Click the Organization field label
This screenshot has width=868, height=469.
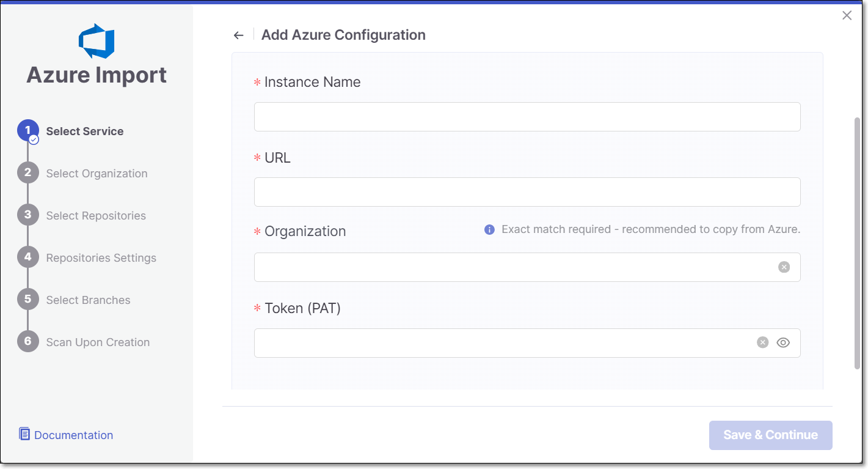tap(305, 231)
